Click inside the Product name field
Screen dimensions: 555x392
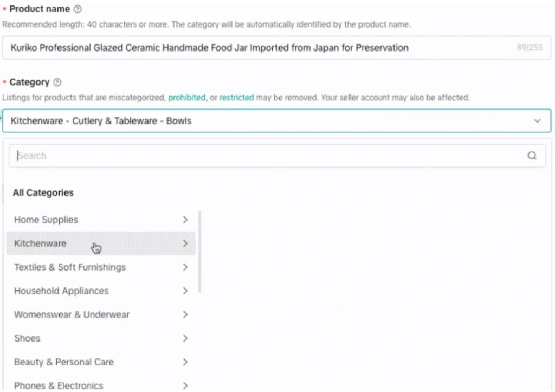click(x=260, y=48)
